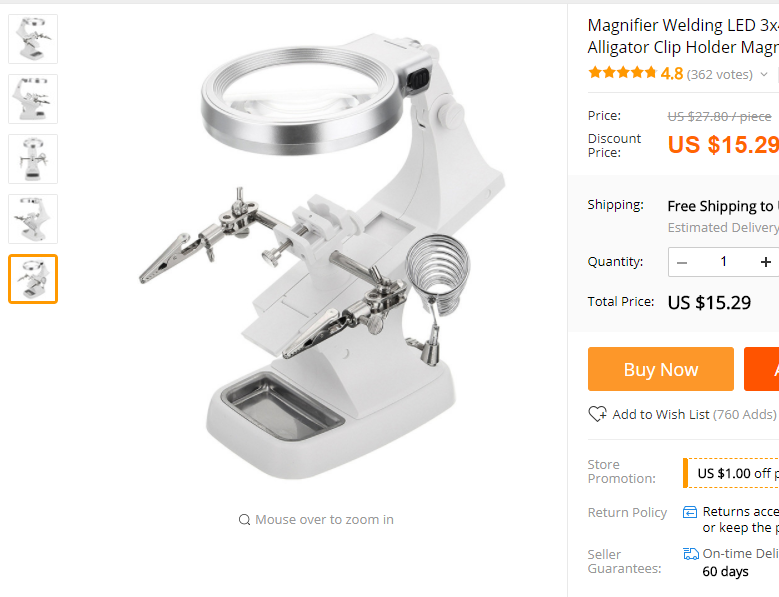779x597 pixels.
Task: Select the first product thumbnail
Action: click(33, 39)
